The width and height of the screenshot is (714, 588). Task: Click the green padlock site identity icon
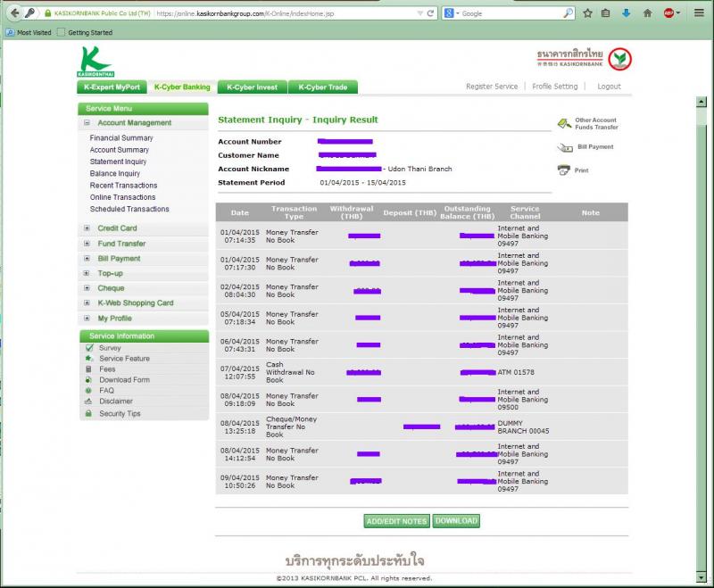click(x=48, y=13)
